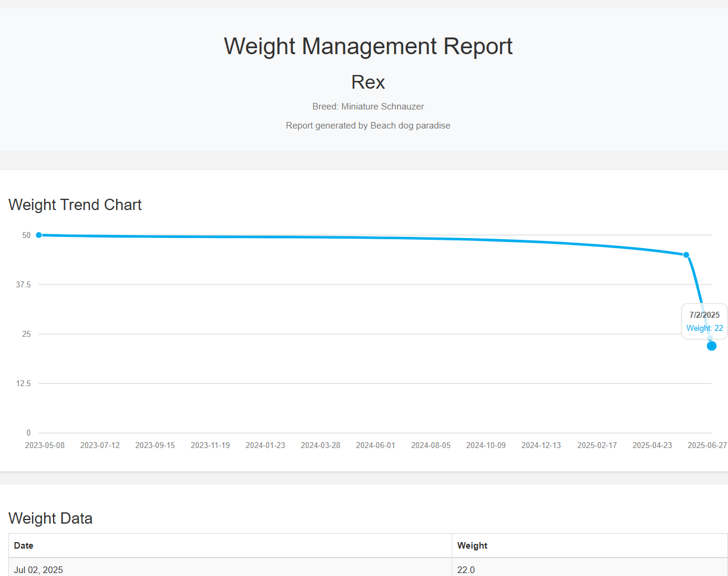This screenshot has width=728, height=576.
Task: Click the x-axis label '2025-04-23'
Action: point(652,445)
